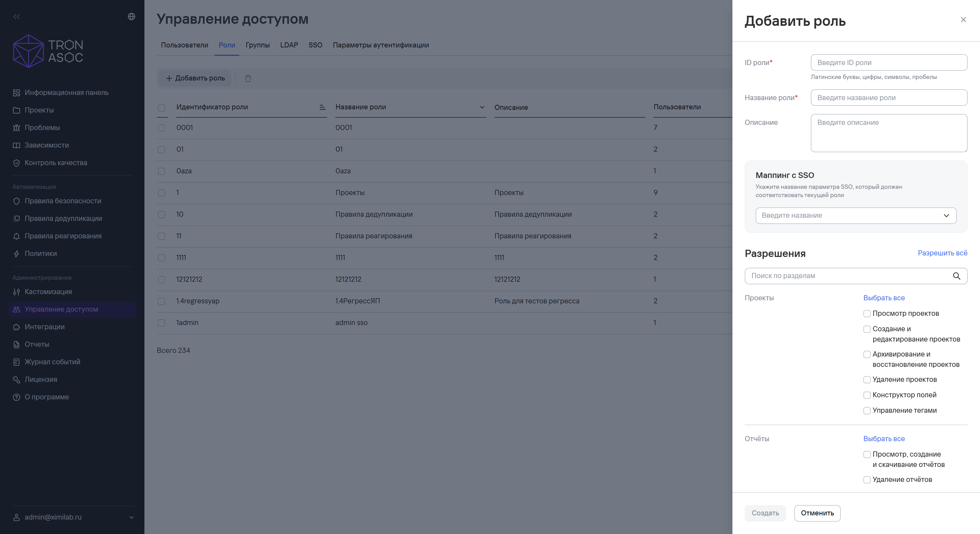The image size is (980, 534).
Task: Focus the Описание text area
Action: tap(889, 133)
